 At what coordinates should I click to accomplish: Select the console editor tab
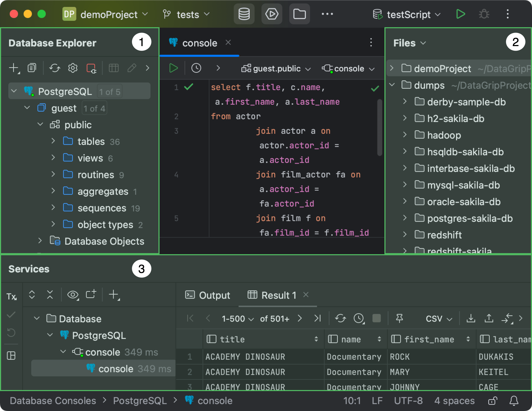(x=199, y=43)
